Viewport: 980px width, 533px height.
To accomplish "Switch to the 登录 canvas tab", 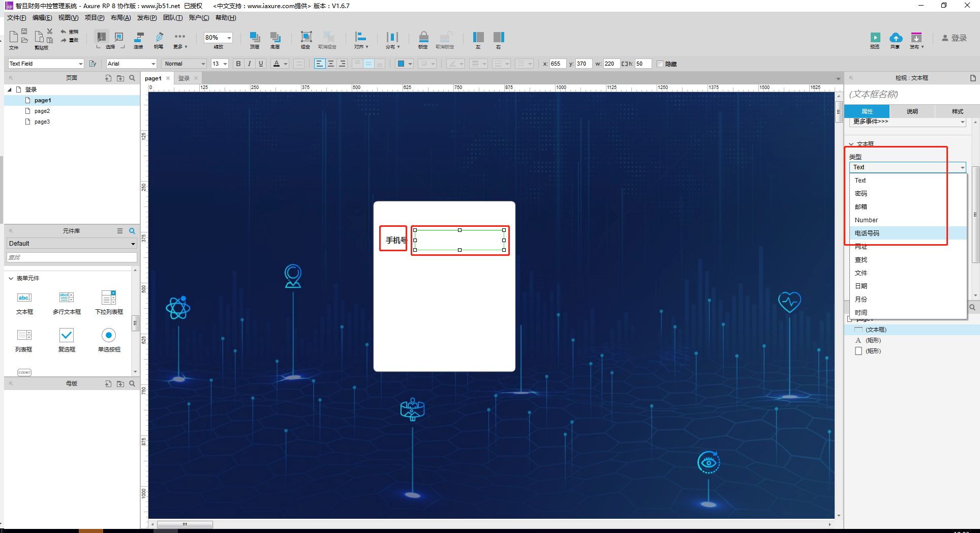I will coord(184,78).
